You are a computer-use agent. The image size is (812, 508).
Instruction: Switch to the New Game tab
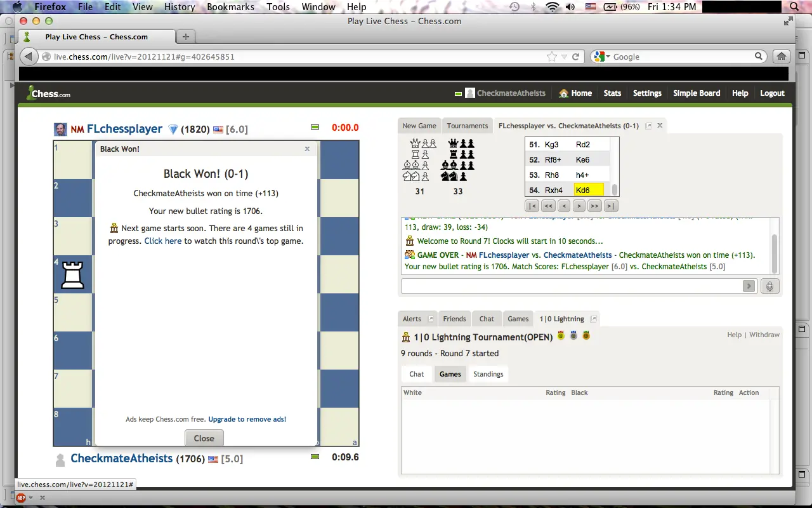pyautogui.click(x=419, y=126)
